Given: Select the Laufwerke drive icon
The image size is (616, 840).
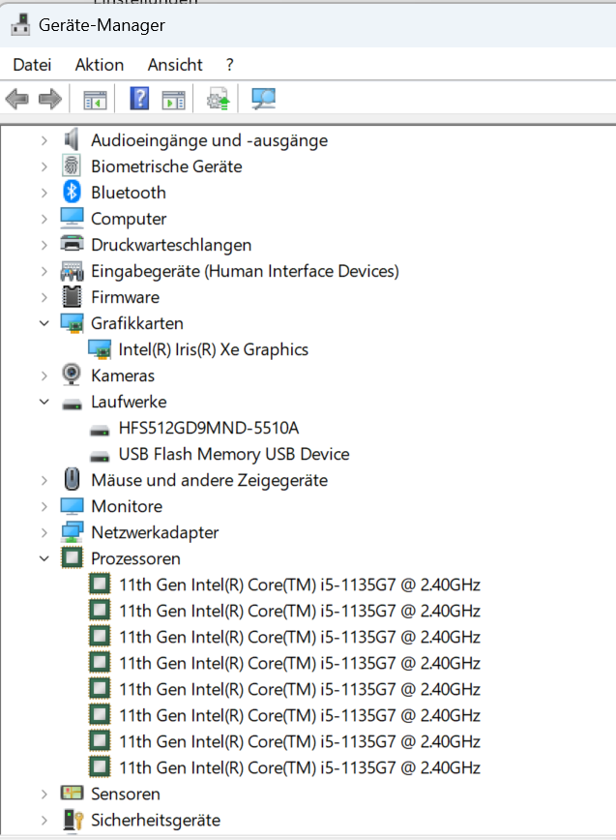Looking at the screenshot, I should 72,404.
